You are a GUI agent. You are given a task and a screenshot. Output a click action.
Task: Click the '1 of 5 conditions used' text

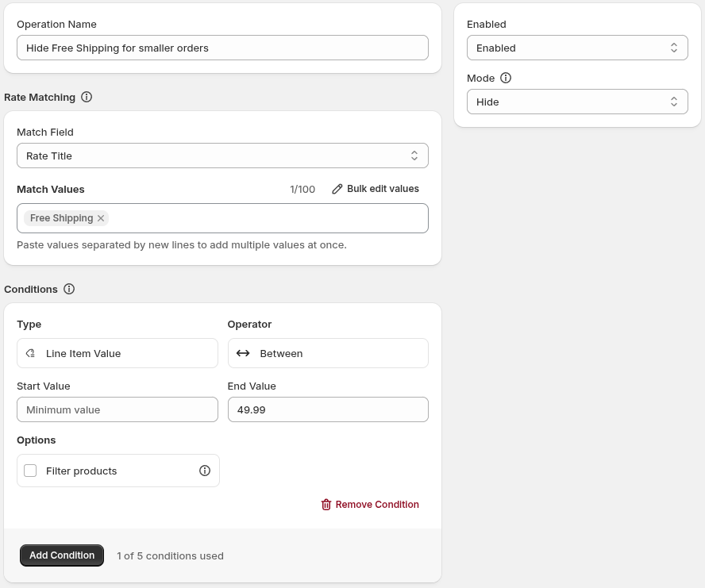point(171,556)
